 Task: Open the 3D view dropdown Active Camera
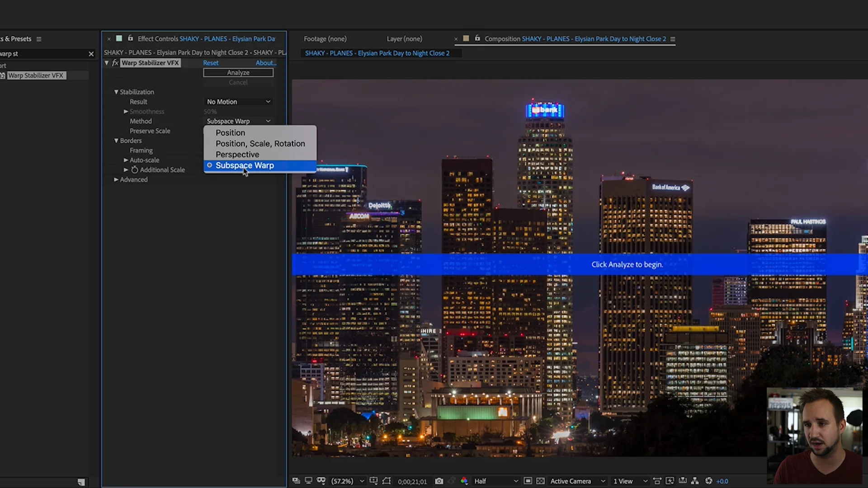(577, 481)
